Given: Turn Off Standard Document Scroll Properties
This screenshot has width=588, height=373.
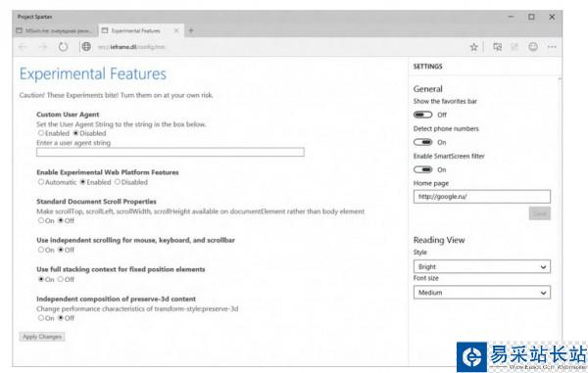Looking at the screenshot, I should tap(61, 220).
